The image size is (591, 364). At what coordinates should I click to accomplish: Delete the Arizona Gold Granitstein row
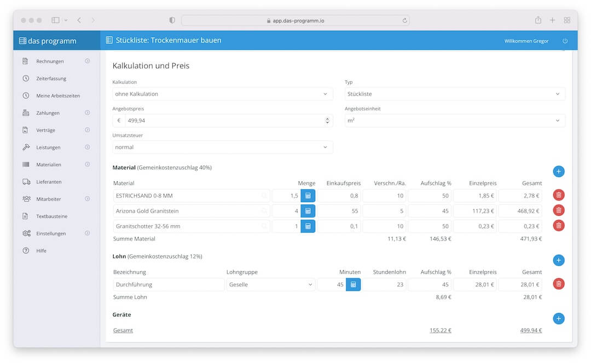point(559,210)
